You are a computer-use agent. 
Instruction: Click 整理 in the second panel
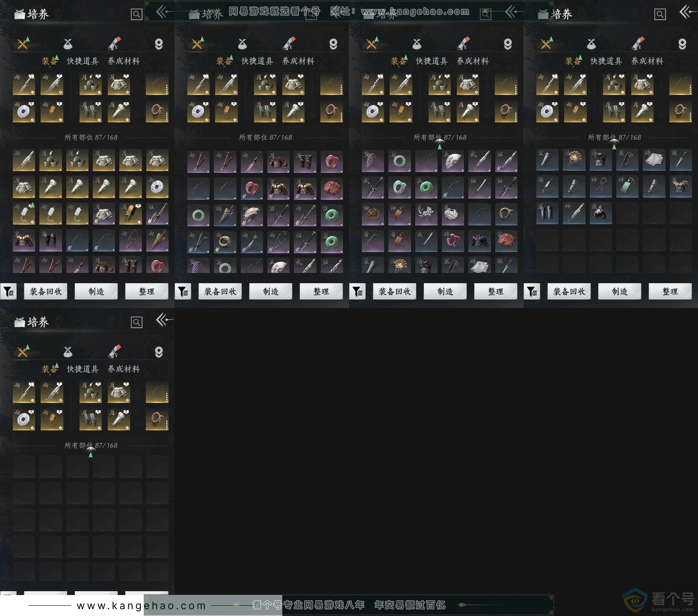pyautogui.click(x=321, y=291)
